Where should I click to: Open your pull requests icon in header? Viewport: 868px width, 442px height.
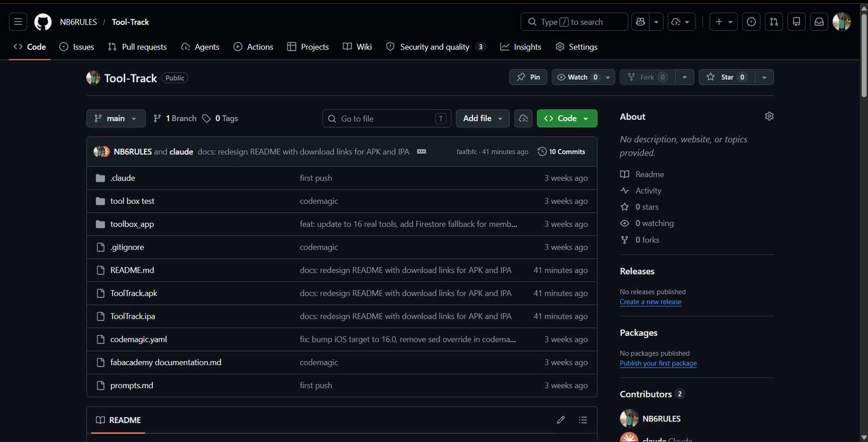(x=774, y=22)
